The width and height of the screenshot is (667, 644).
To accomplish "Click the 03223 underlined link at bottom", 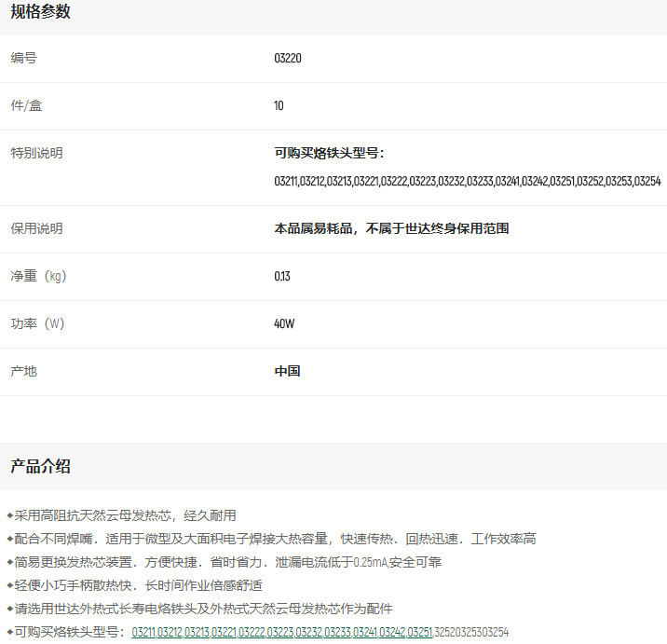I will click(x=280, y=632).
